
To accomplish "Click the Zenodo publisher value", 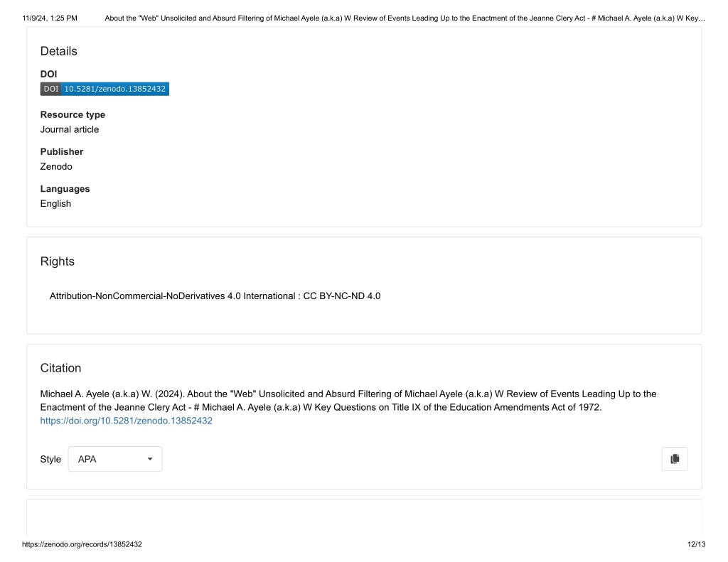I will 56,166.
